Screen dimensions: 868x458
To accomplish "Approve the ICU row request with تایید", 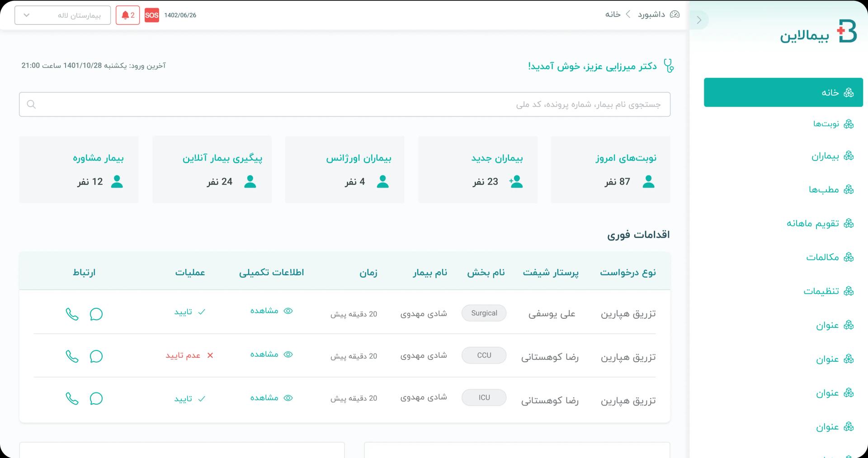I will [x=190, y=399].
